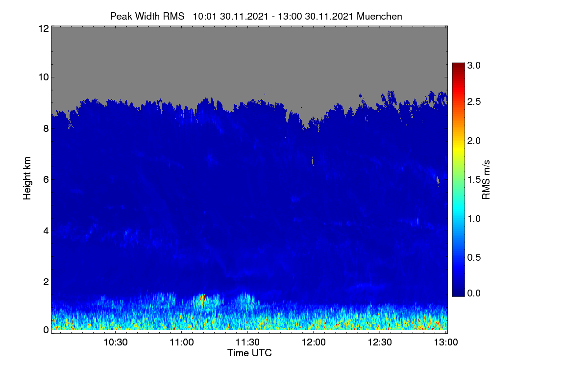This screenshot has width=588, height=392.
Task: Click the height tick label 2
Action: click(x=46, y=281)
